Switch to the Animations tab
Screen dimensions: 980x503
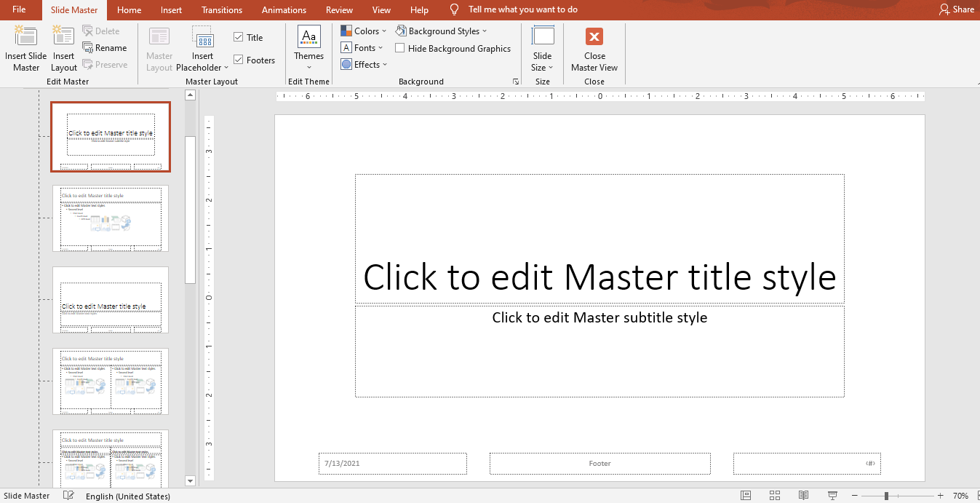(284, 9)
